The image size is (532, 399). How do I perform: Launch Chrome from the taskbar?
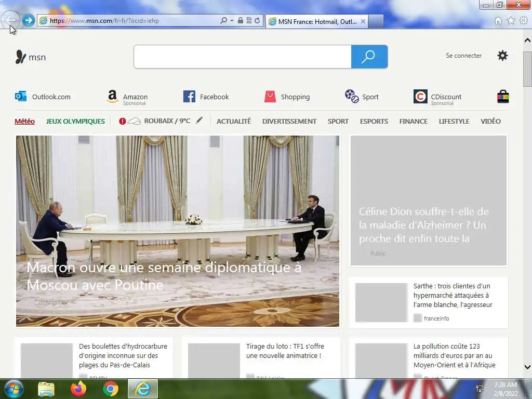pos(111,389)
